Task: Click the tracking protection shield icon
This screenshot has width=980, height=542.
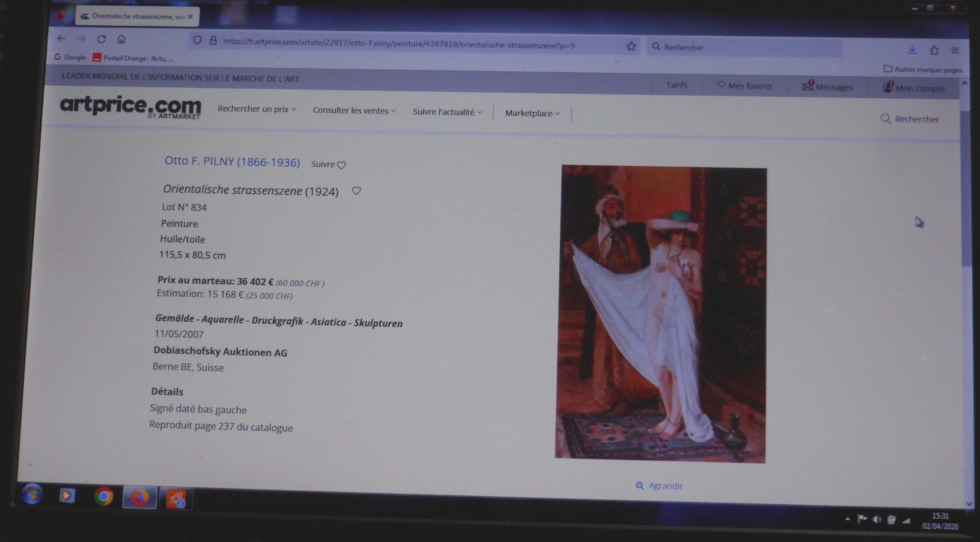Action: click(x=197, y=40)
